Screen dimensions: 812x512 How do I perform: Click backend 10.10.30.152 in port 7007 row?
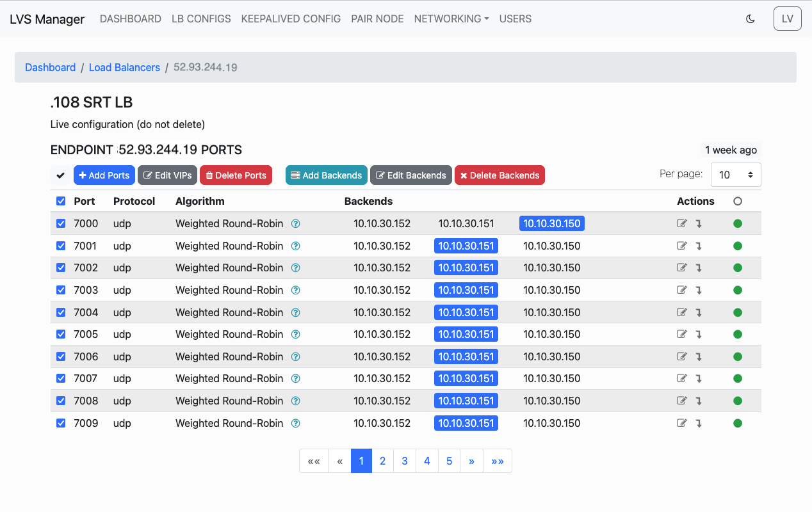click(x=382, y=378)
